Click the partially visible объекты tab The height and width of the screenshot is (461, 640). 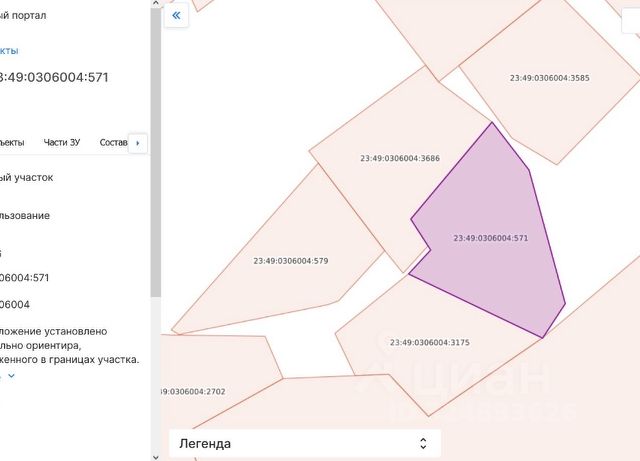tap(12, 143)
